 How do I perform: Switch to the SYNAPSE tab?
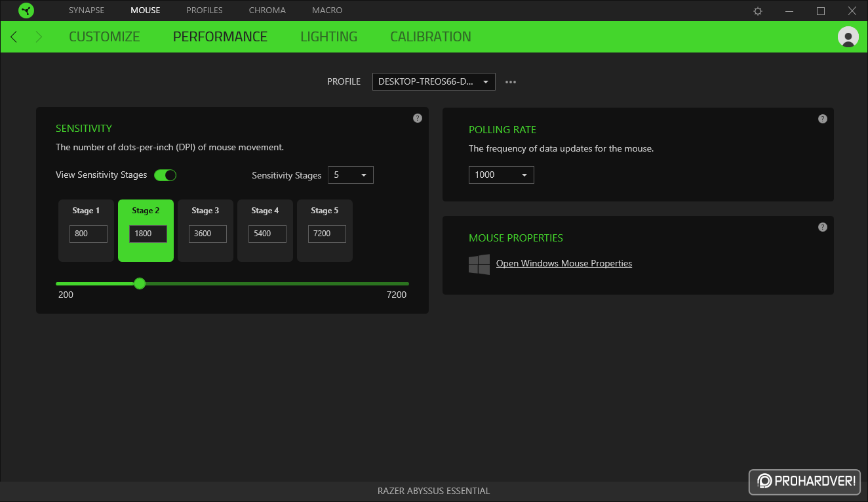tap(87, 10)
